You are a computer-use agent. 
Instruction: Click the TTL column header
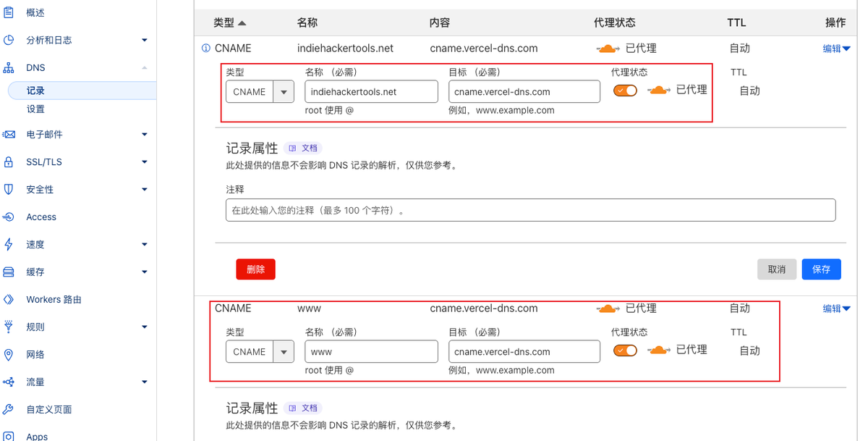(736, 22)
